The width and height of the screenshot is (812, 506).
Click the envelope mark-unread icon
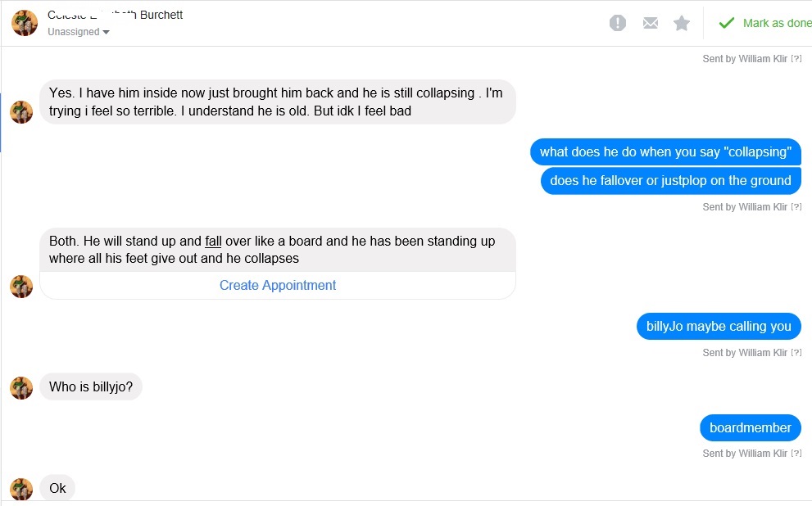tap(651, 23)
